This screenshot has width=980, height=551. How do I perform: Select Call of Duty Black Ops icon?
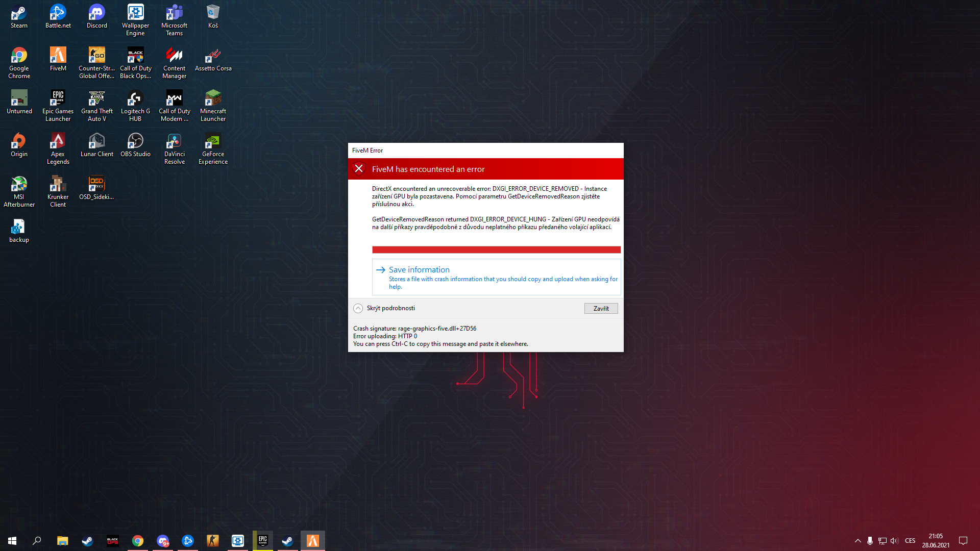[135, 63]
